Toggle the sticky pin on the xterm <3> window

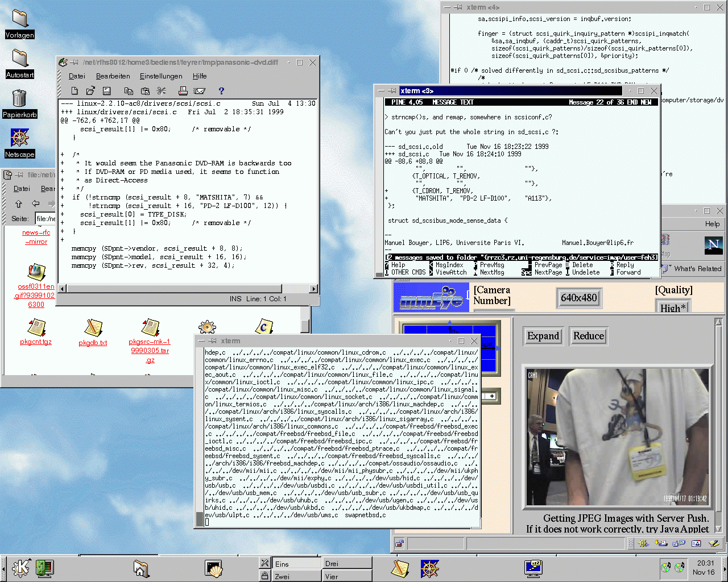(392, 91)
